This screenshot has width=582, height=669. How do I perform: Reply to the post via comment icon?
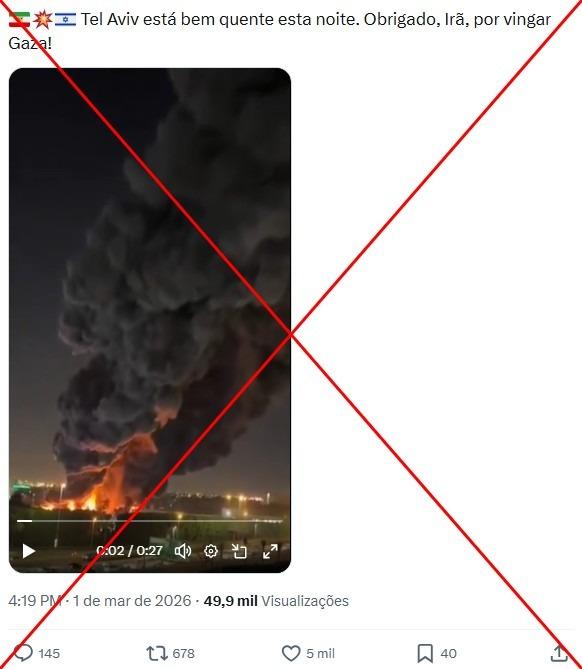tap(23, 653)
